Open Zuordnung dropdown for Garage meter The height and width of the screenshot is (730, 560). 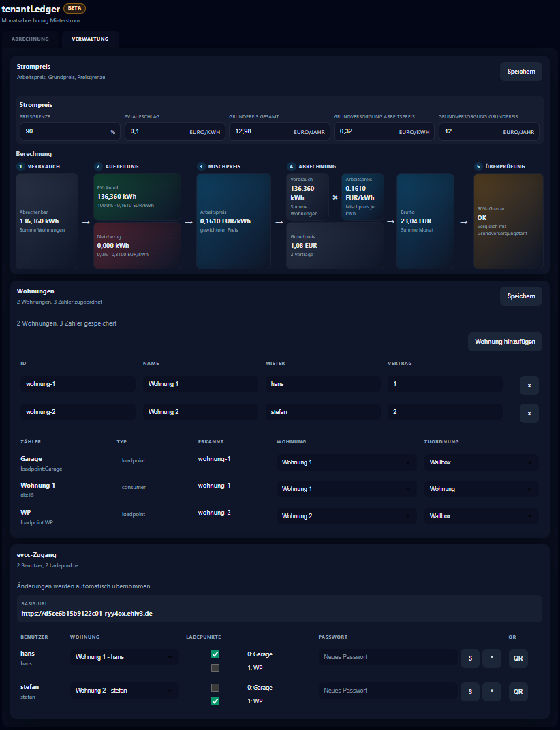click(x=481, y=462)
